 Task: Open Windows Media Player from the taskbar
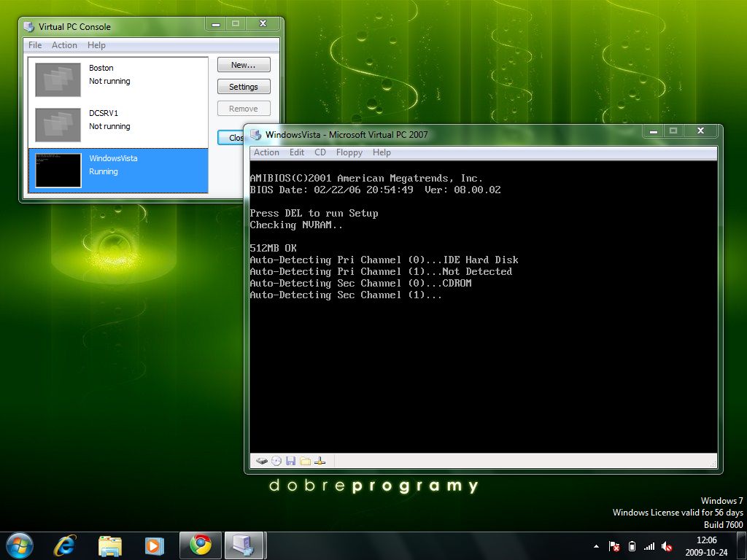155,545
